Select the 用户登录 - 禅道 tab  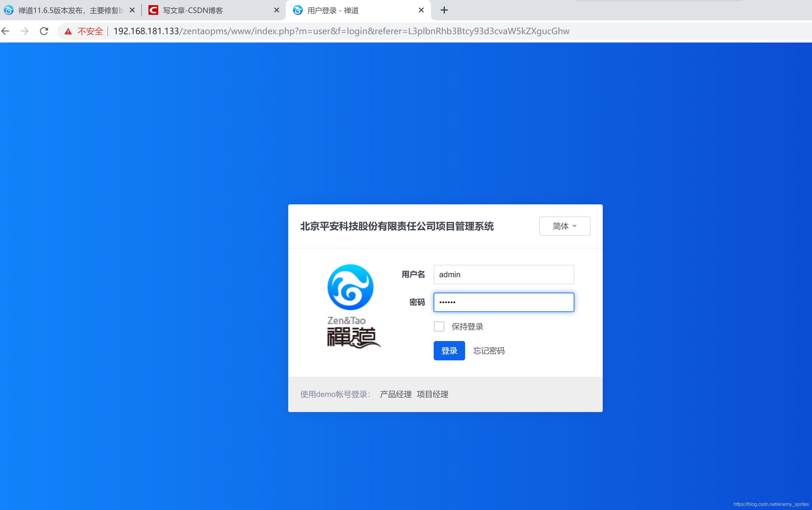[x=358, y=11]
